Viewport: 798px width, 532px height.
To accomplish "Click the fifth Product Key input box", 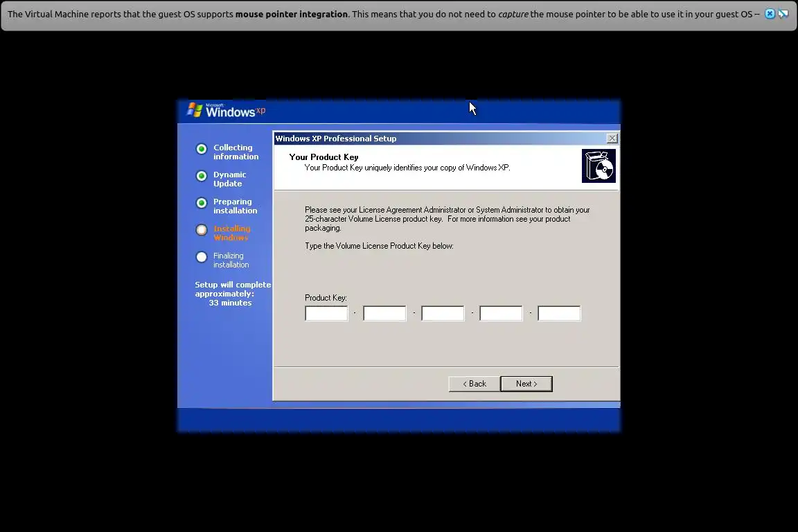I will click(x=559, y=314).
